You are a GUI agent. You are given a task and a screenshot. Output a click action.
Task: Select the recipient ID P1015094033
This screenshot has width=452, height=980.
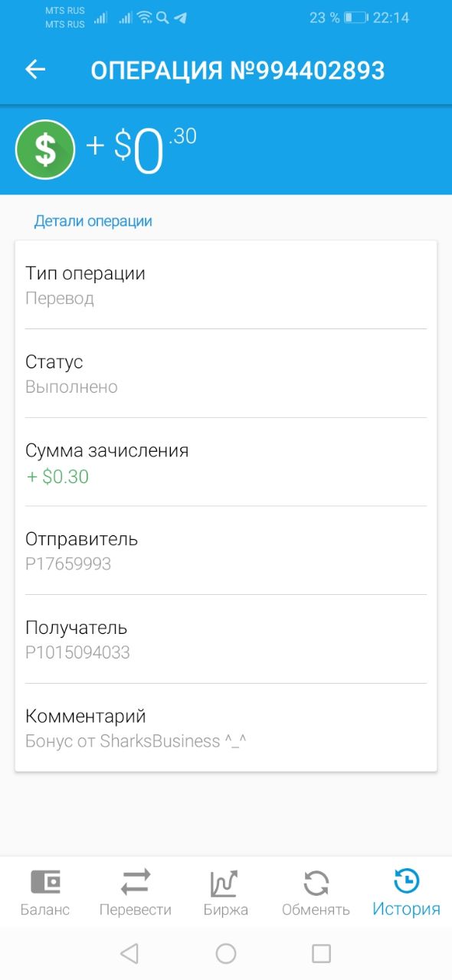[x=77, y=653]
